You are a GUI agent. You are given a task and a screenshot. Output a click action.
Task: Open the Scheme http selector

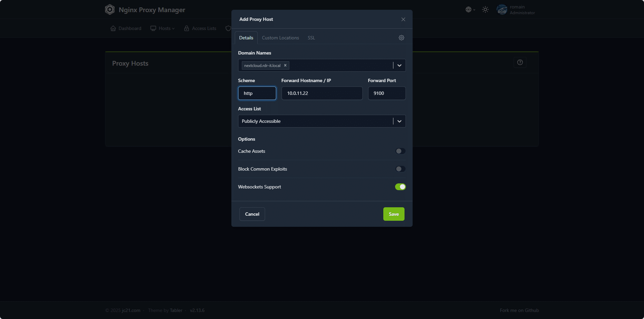point(257,93)
